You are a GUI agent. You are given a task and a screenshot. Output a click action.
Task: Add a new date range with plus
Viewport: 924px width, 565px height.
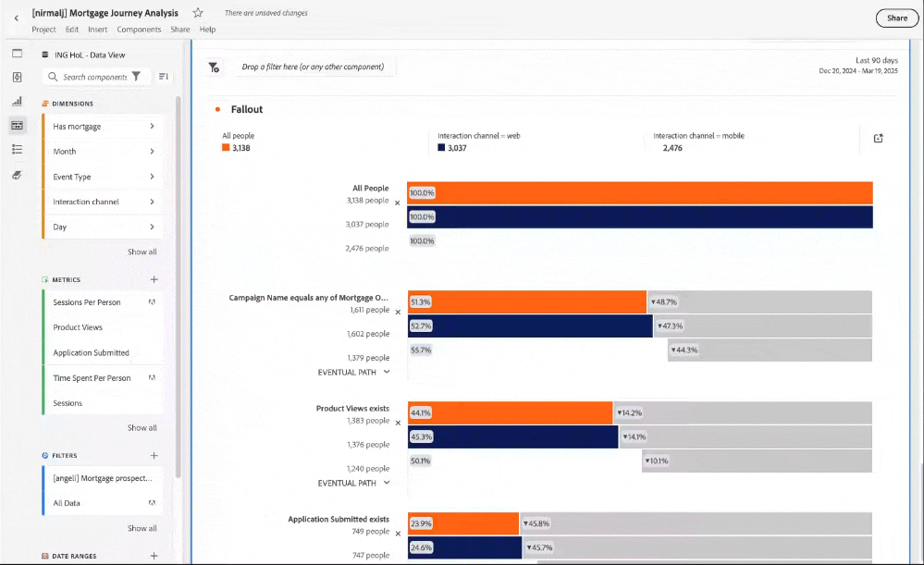tap(154, 556)
